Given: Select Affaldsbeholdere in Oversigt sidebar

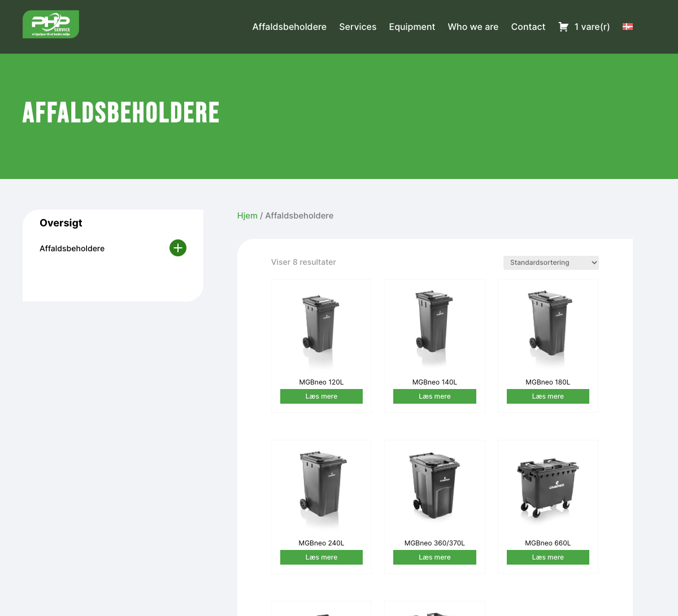Looking at the screenshot, I should pyautogui.click(x=72, y=248).
